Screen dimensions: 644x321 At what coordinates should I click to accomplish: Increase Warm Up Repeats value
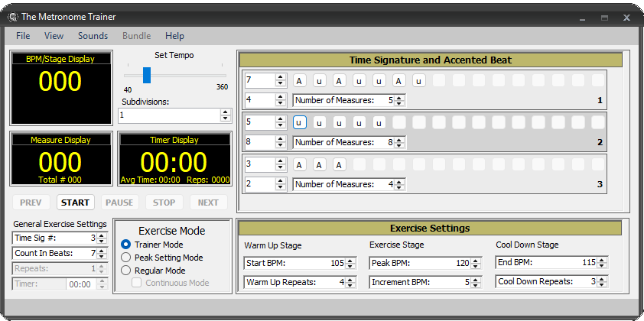pyautogui.click(x=350, y=280)
